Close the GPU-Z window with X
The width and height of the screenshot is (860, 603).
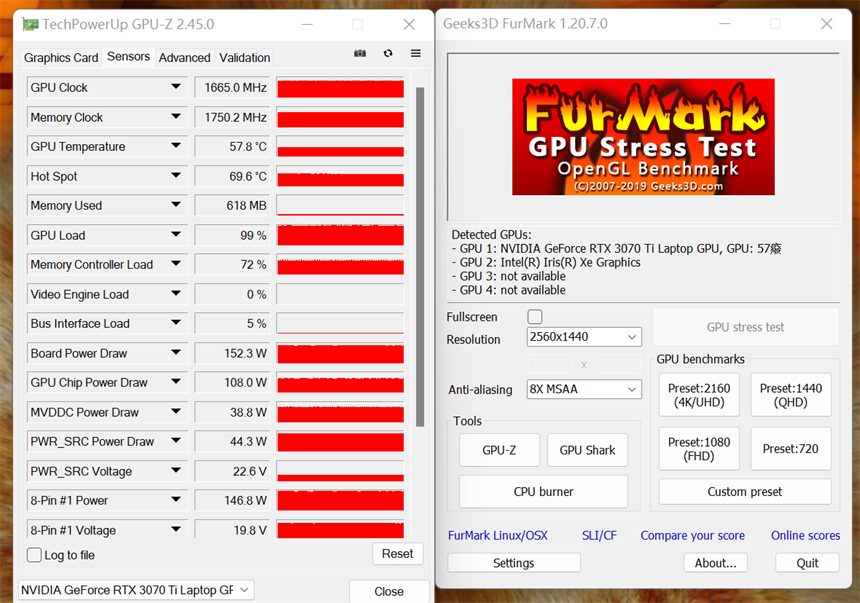pos(409,24)
